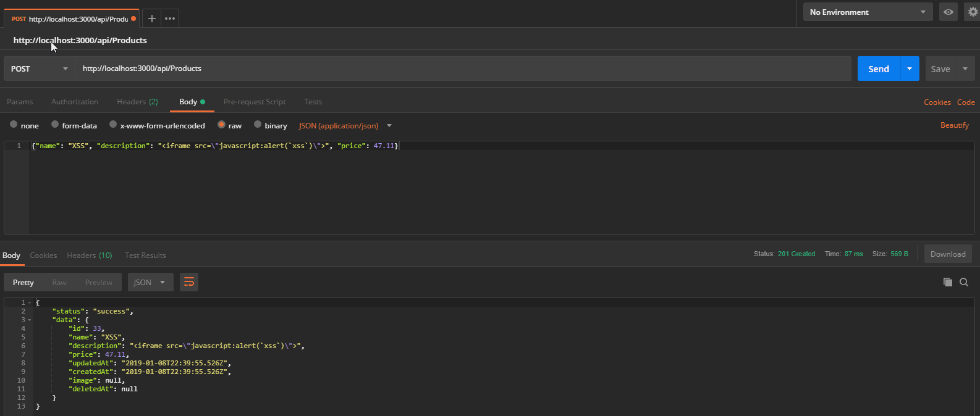Image resolution: width=980 pixels, height=416 pixels.
Task: Open the response JSON format dropdown
Action: pyautogui.click(x=150, y=282)
